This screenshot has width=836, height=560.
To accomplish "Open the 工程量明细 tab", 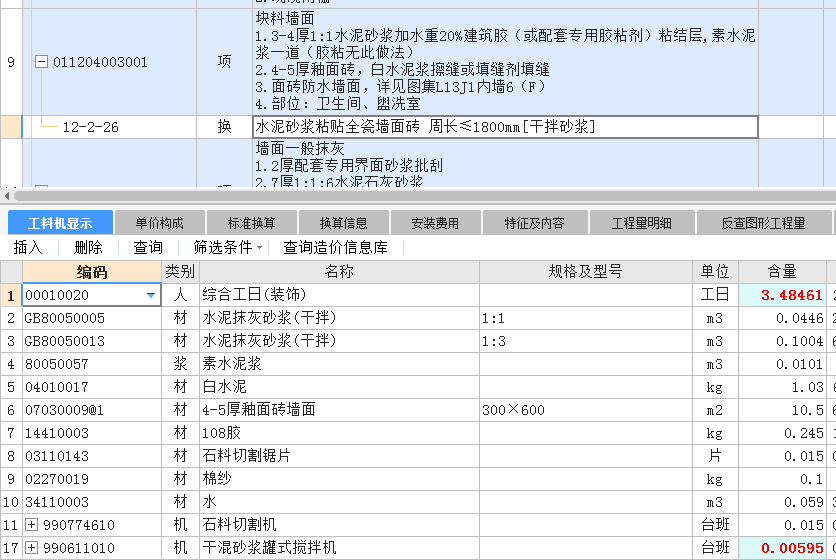I will pos(642,223).
